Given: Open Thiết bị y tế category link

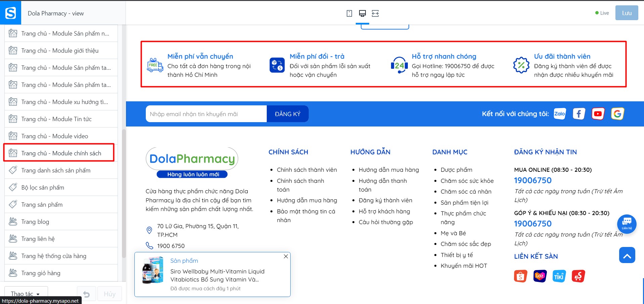Looking at the screenshot, I should tap(457, 255).
